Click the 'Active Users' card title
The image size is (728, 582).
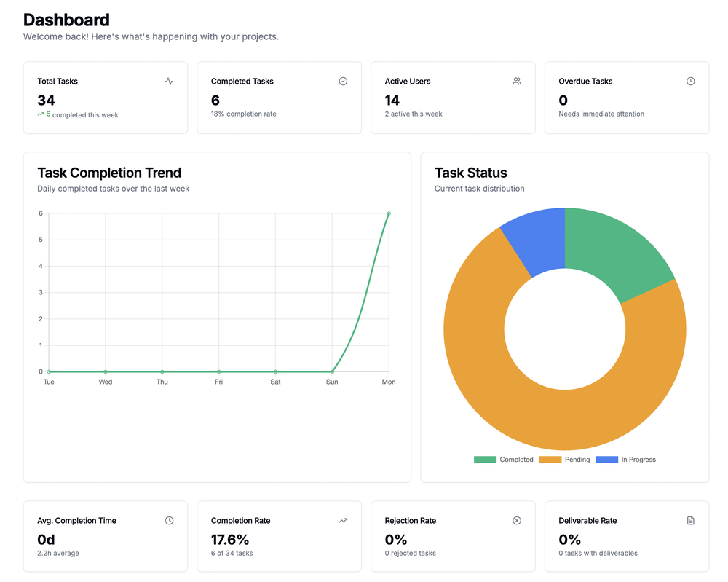click(x=408, y=82)
